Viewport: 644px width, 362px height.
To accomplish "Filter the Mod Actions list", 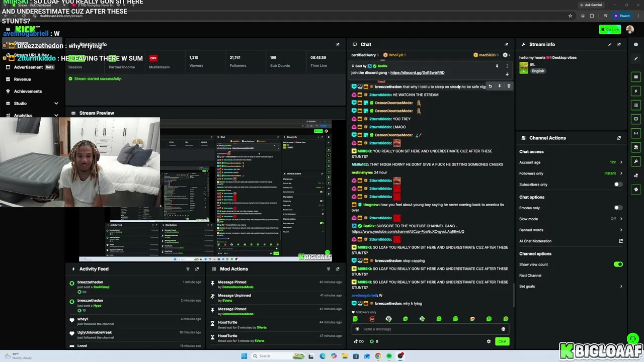I will point(329,269).
